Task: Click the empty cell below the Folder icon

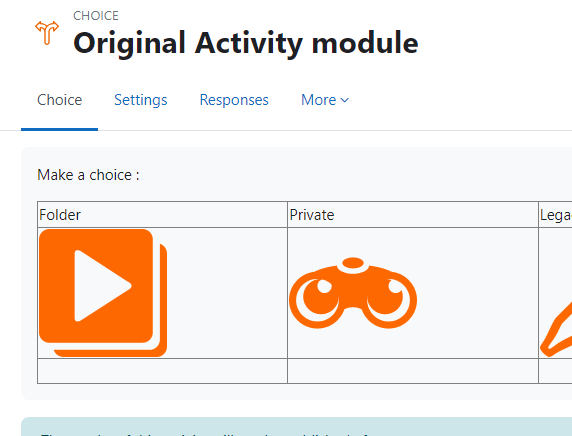Action: click(x=162, y=371)
